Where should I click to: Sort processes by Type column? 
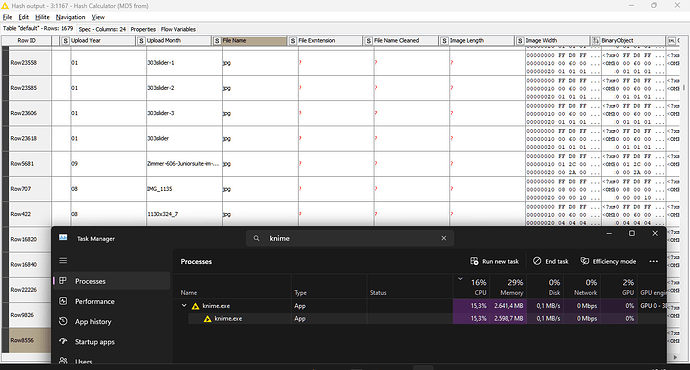click(329, 287)
